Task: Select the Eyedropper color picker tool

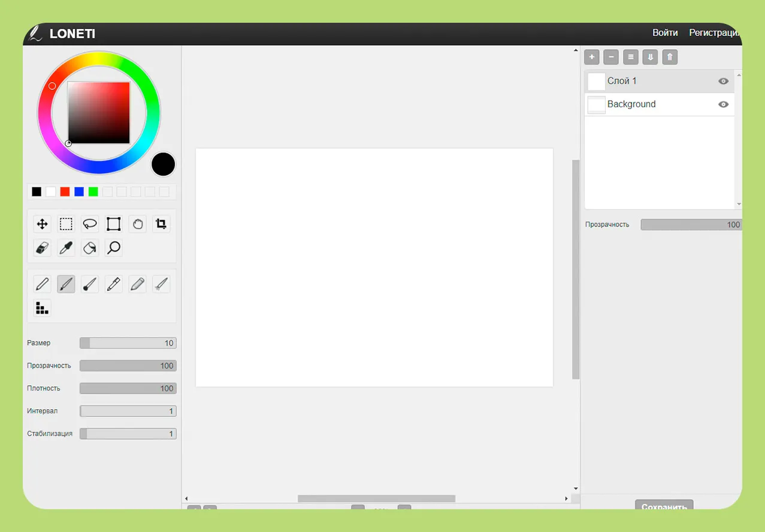Action: coord(66,247)
